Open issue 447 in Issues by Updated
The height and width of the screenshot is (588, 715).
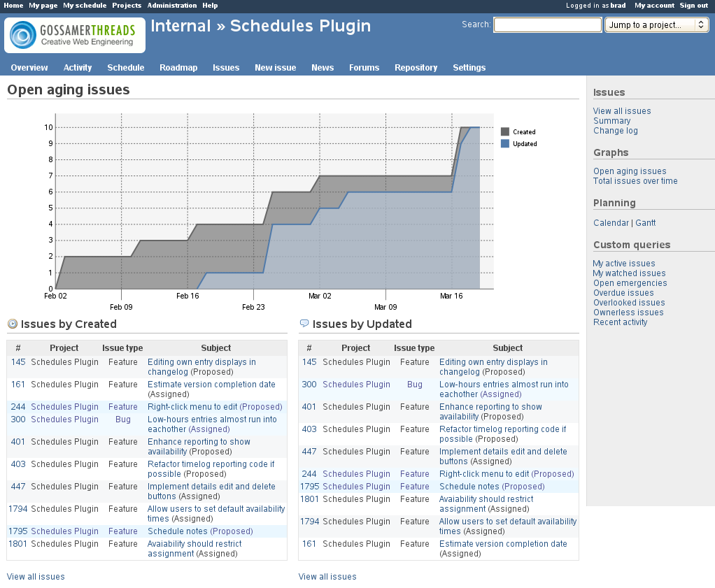tap(309, 451)
